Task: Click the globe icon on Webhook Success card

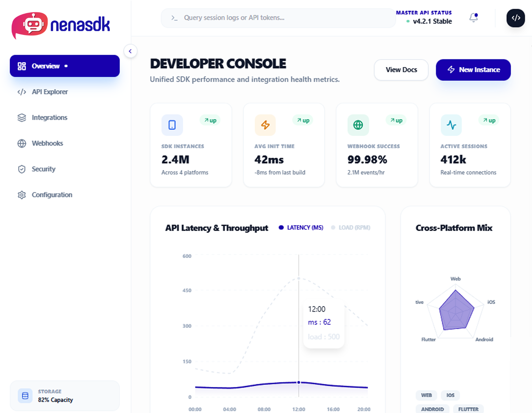Action: click(x=358, y=125)
